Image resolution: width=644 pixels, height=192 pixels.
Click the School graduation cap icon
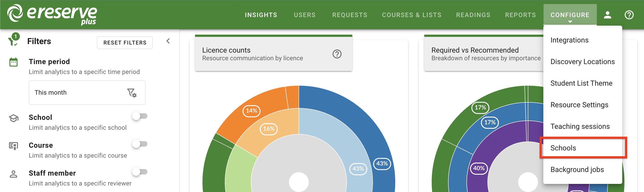click(13, 118)
